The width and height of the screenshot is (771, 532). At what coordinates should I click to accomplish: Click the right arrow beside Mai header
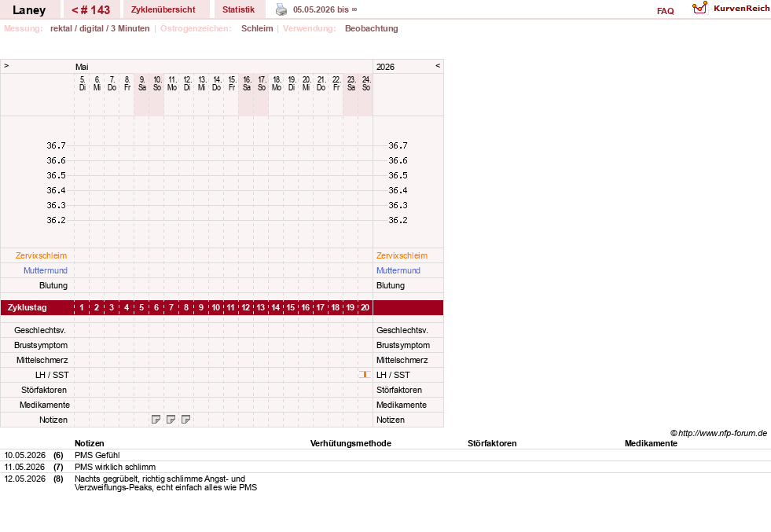(x=6, y=65)
